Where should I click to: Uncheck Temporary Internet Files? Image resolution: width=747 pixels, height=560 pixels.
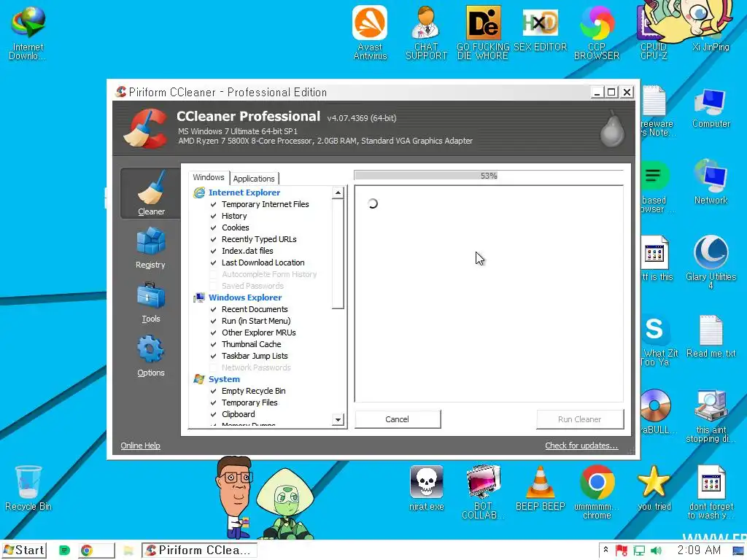point(214,204)
